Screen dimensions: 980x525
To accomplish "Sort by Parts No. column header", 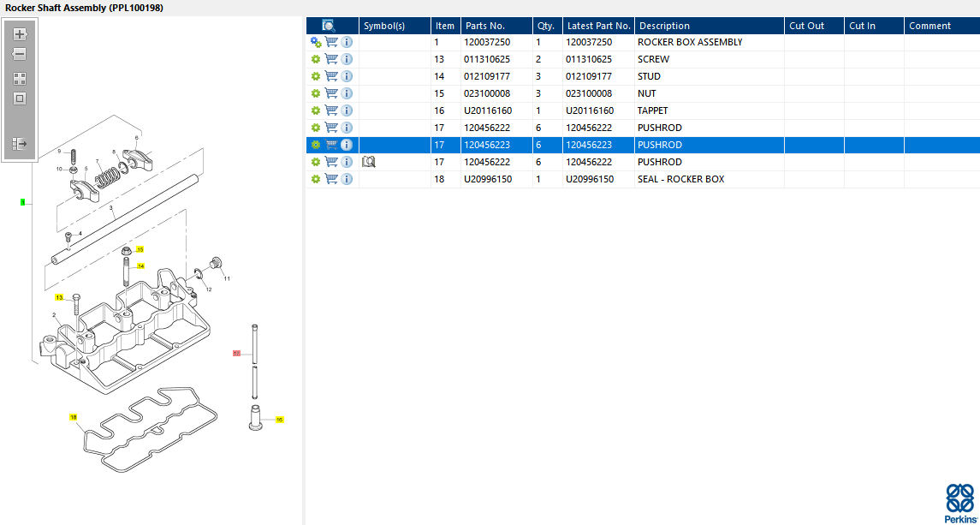I will [497, 26].
